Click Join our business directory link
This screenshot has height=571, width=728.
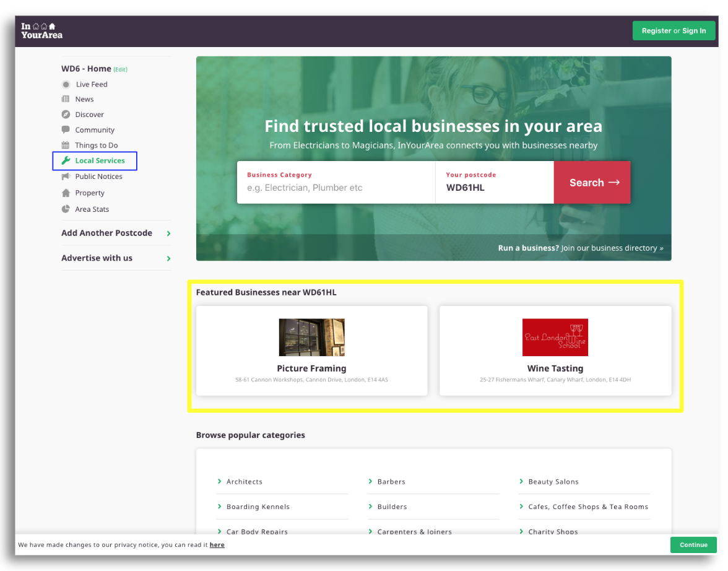pyautogui.click(x=612, y=248)
